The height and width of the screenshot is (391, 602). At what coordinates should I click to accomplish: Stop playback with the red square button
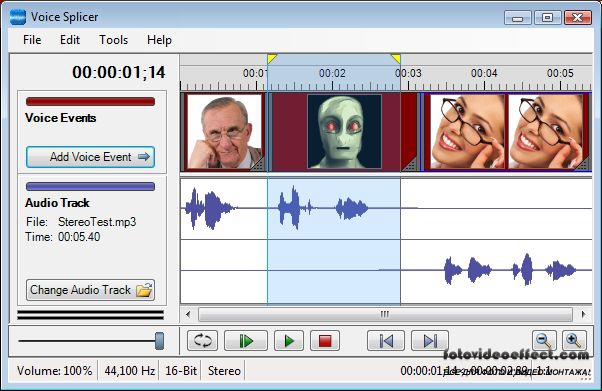click(x=325, y=340)
